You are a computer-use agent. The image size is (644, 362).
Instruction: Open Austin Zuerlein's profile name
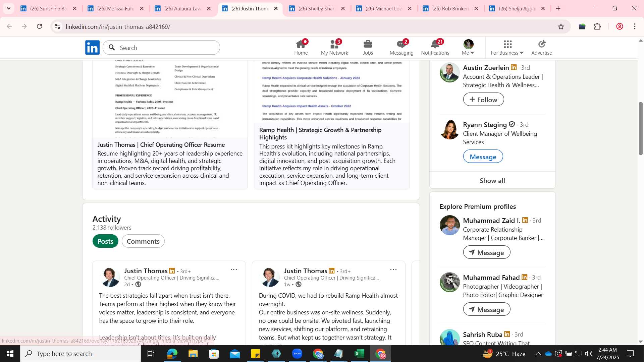pos(486,68)
